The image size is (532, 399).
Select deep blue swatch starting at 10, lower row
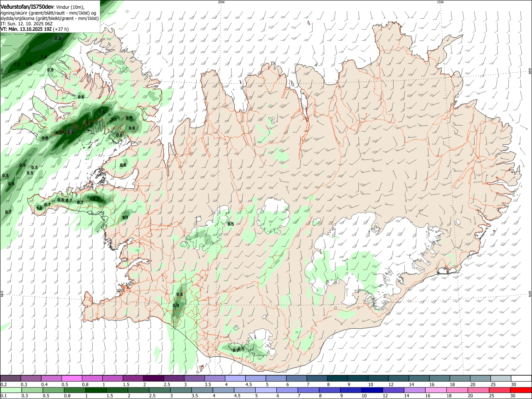[x=372, y=390]
